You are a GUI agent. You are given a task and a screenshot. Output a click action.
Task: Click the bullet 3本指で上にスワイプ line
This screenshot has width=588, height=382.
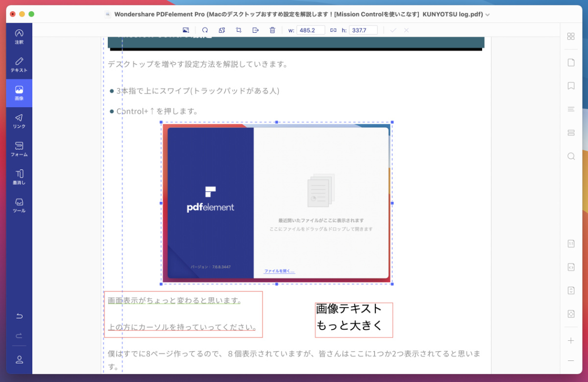(x=194, y=91)
